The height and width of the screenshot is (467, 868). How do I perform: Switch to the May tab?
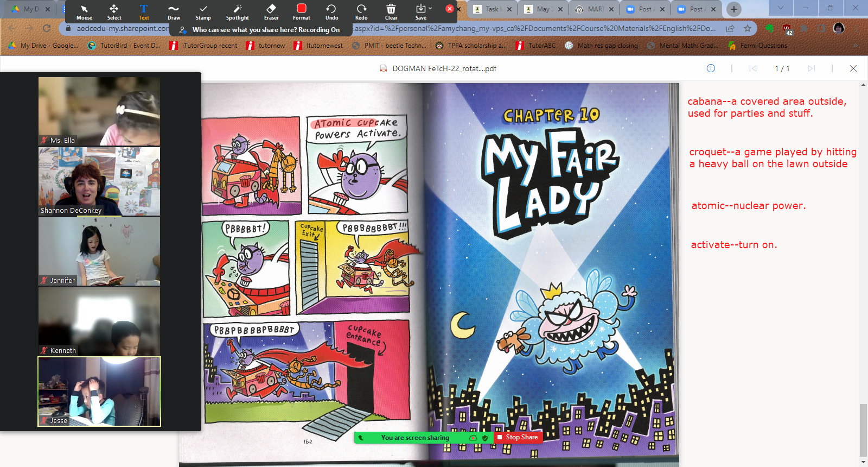point(543,9)
